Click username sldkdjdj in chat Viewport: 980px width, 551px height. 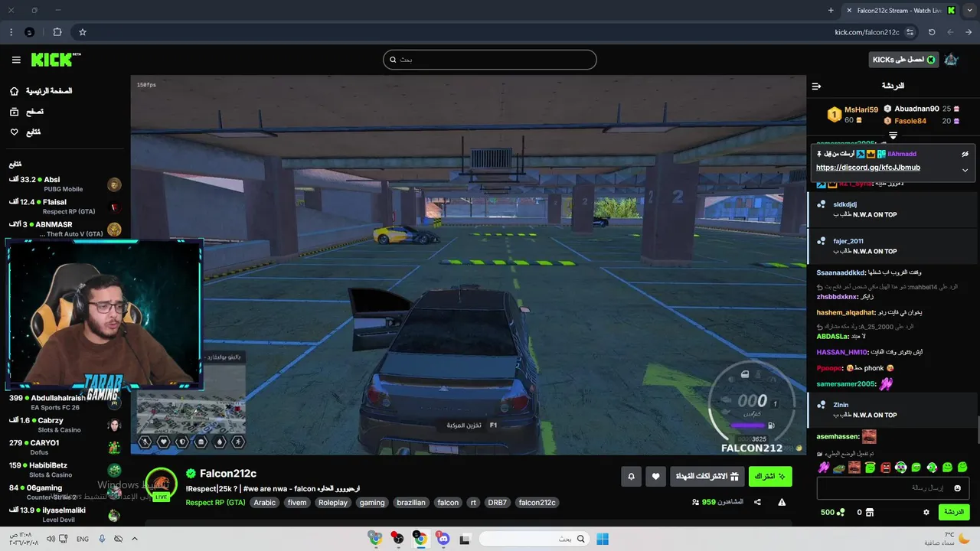(x=844, y=204)
